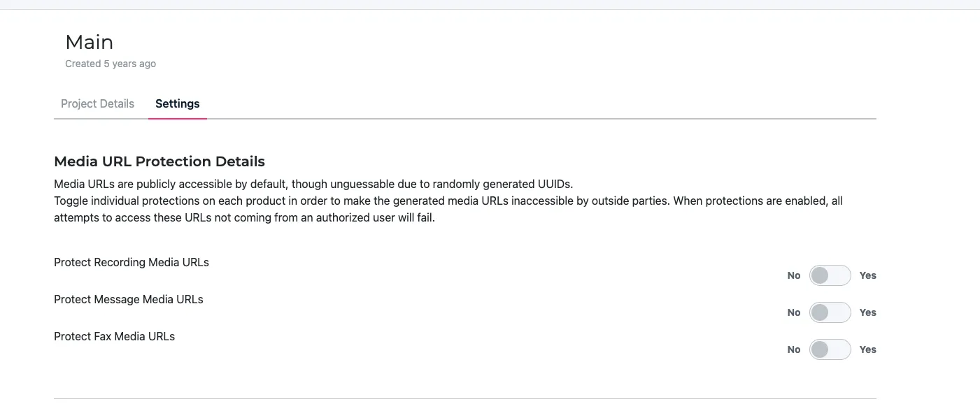Select the Settings tab

177,103
